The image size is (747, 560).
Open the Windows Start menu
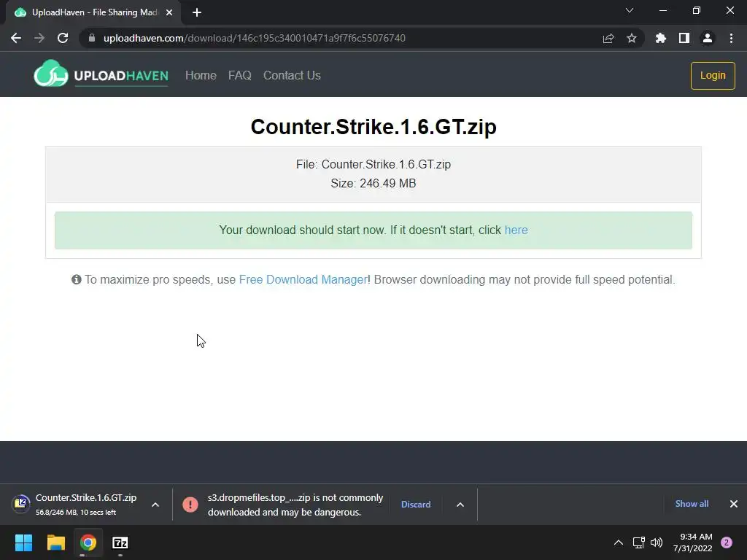click(23, 542)
